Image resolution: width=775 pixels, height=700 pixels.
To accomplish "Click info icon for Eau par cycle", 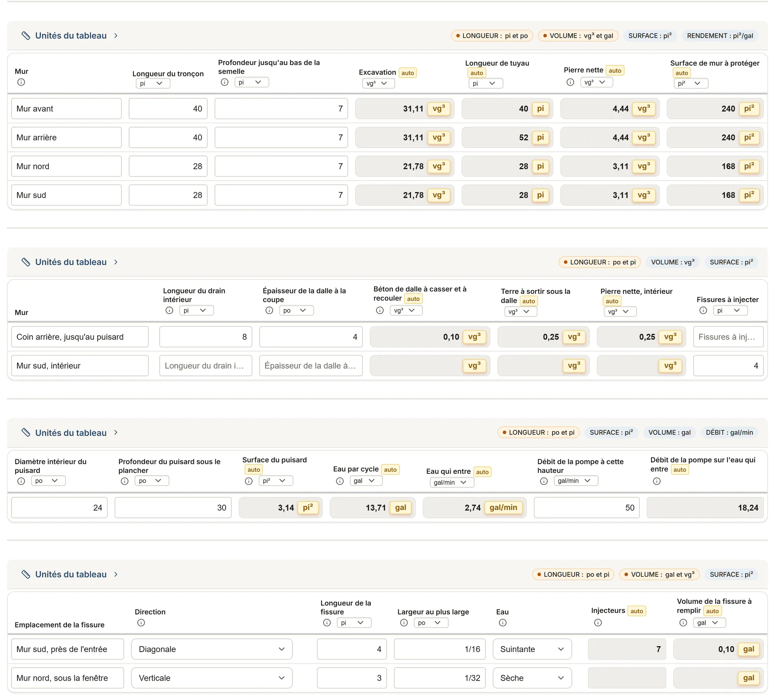I will click(x=340, y=481).
